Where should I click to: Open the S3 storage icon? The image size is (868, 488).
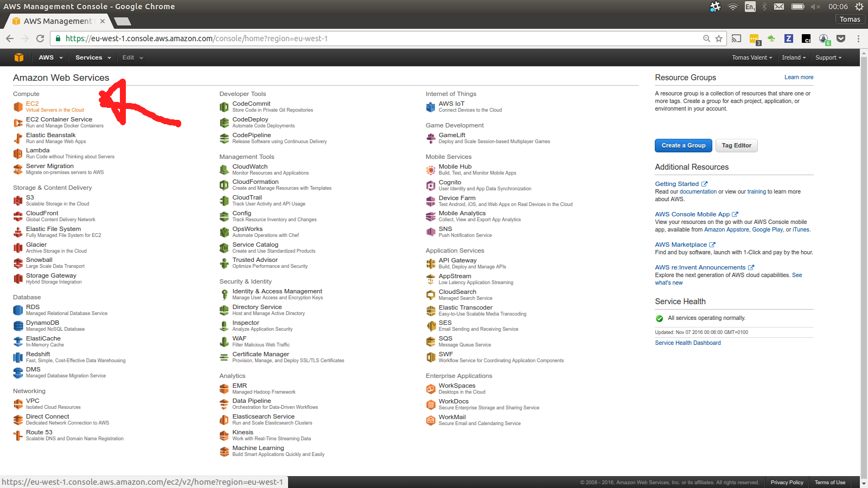[18, 201]
